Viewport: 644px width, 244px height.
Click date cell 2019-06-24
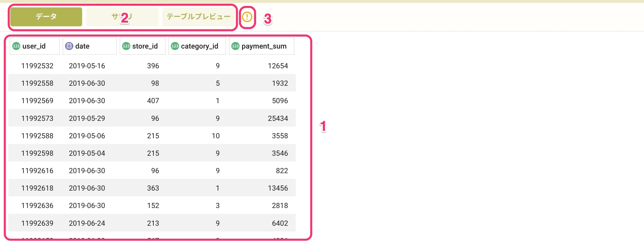pyautogui.click(x=87, y=223)
